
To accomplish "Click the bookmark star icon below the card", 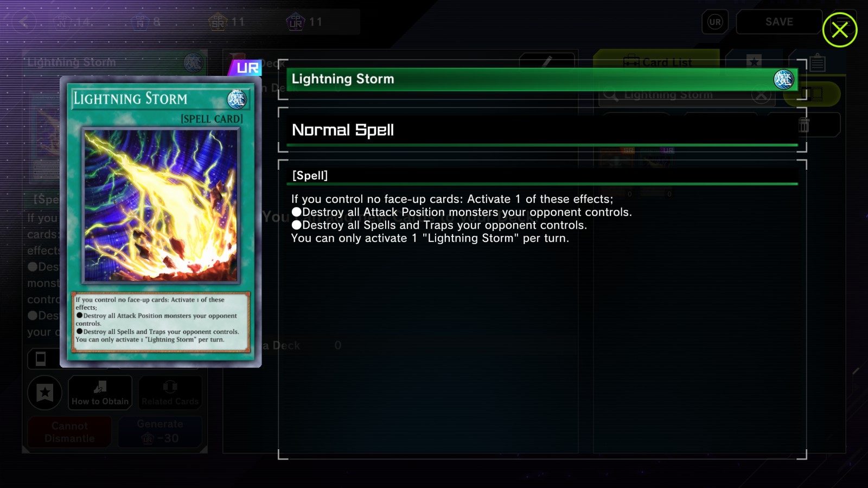I will pyautogui.click(x=45, y=392).
